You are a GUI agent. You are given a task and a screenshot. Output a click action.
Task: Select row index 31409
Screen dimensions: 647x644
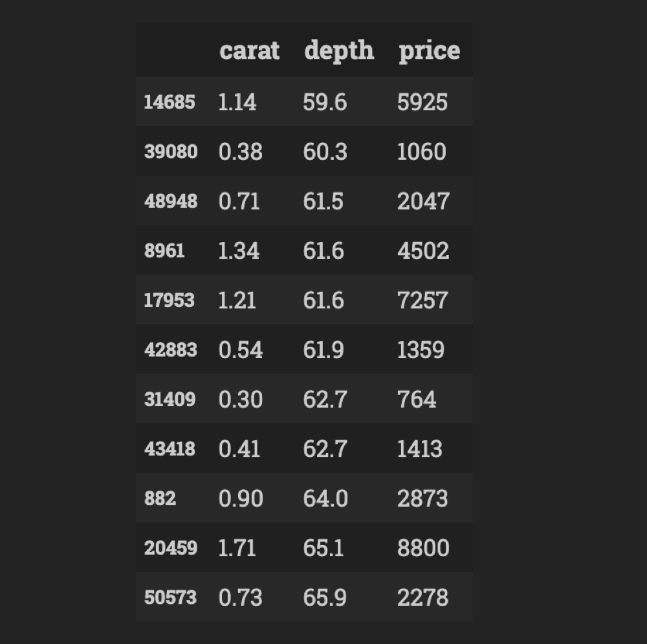click(x=170, y=399)
